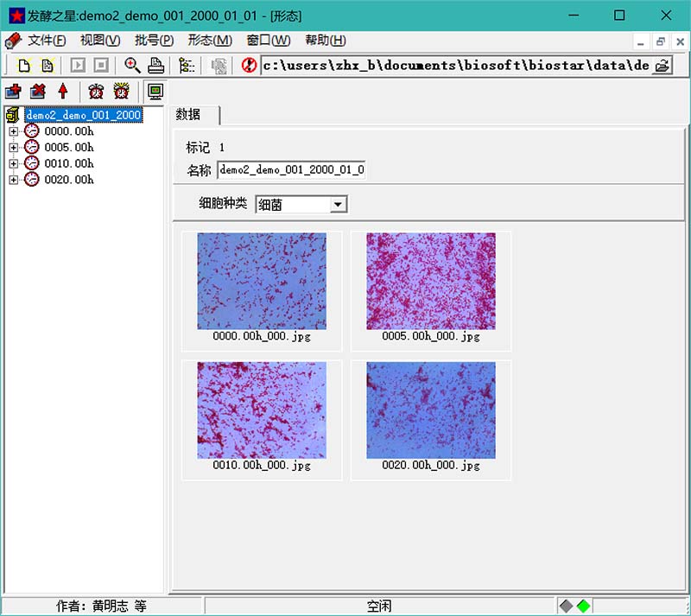Screen dimensions: 691x616
Task: Click the red up arrow icon
Action: 62,92
